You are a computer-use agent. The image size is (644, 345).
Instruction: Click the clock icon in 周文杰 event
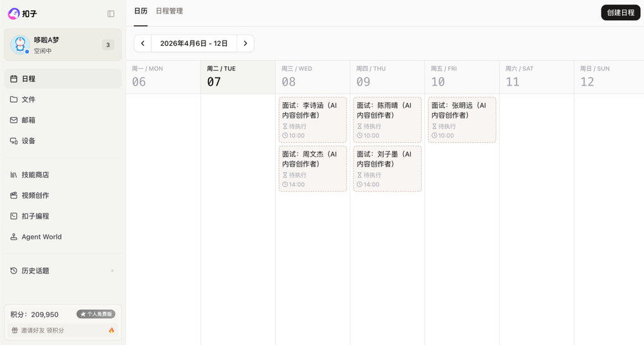tap(285, 184)
